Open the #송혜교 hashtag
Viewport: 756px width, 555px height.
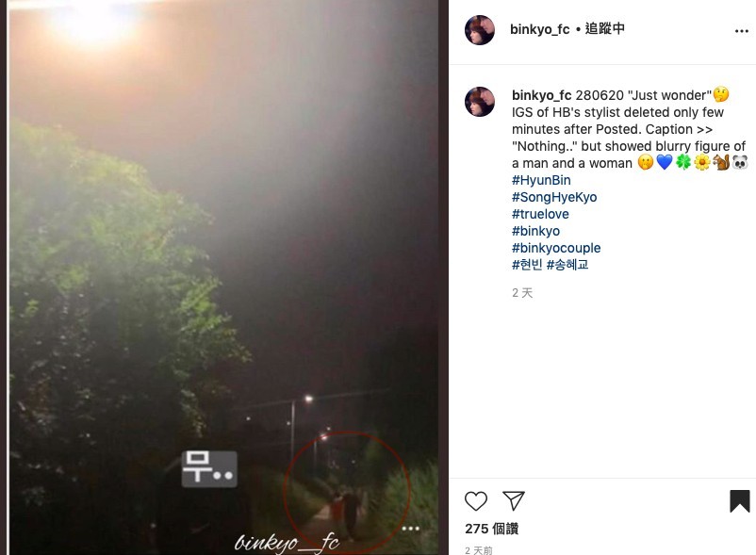pyautogui.click(x=567, y=265)
